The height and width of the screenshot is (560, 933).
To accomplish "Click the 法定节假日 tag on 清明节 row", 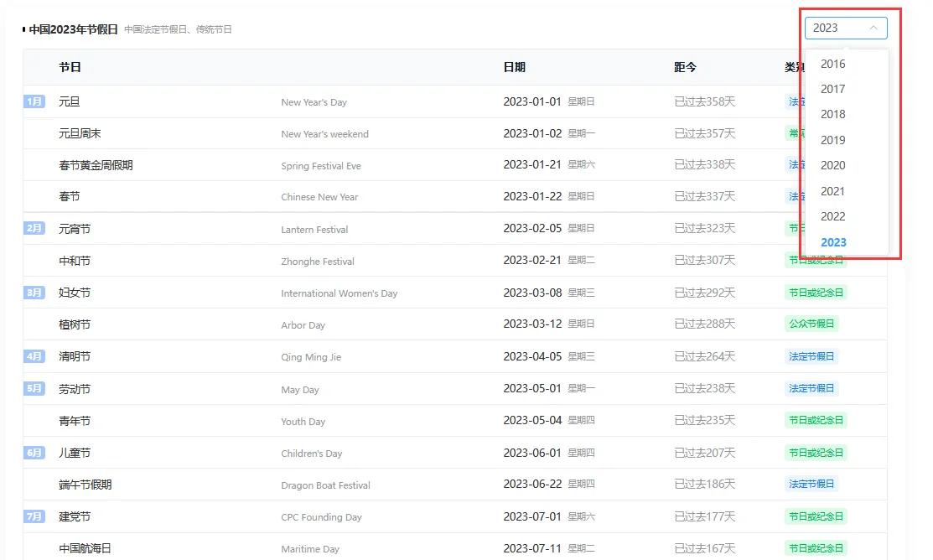I will click(x=811, y=356).
